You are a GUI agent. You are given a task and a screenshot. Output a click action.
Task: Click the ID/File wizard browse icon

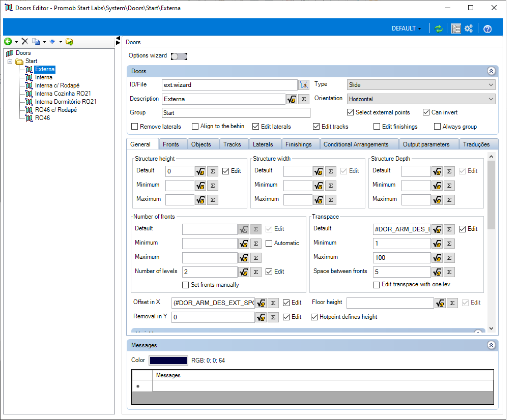click(x=304, y=85)
